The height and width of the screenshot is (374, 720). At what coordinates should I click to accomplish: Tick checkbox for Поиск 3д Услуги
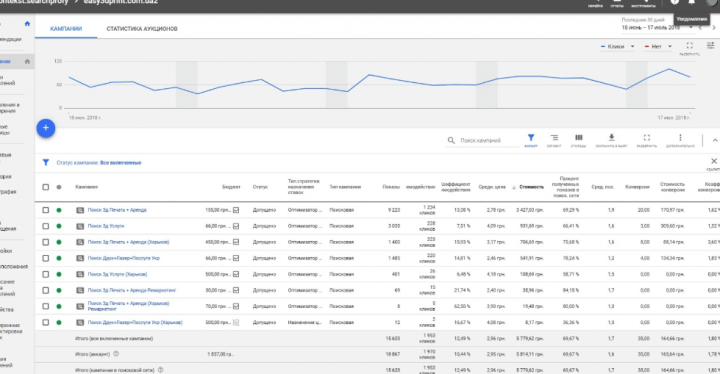45,226
